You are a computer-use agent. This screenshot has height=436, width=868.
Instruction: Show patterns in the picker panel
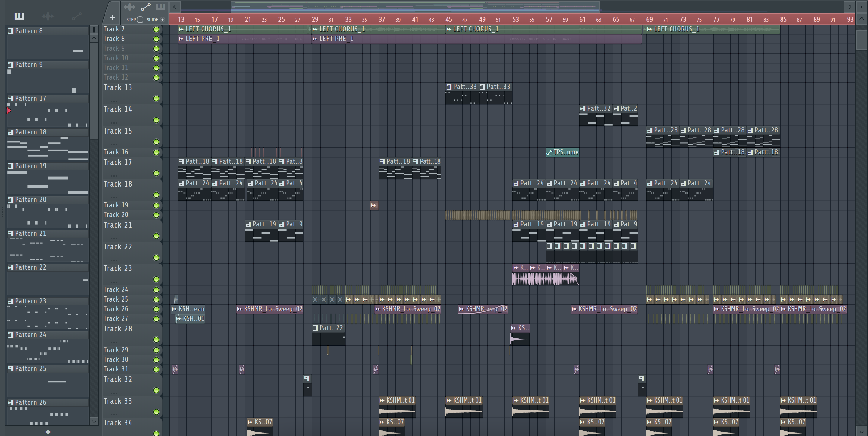coord(19,16)
